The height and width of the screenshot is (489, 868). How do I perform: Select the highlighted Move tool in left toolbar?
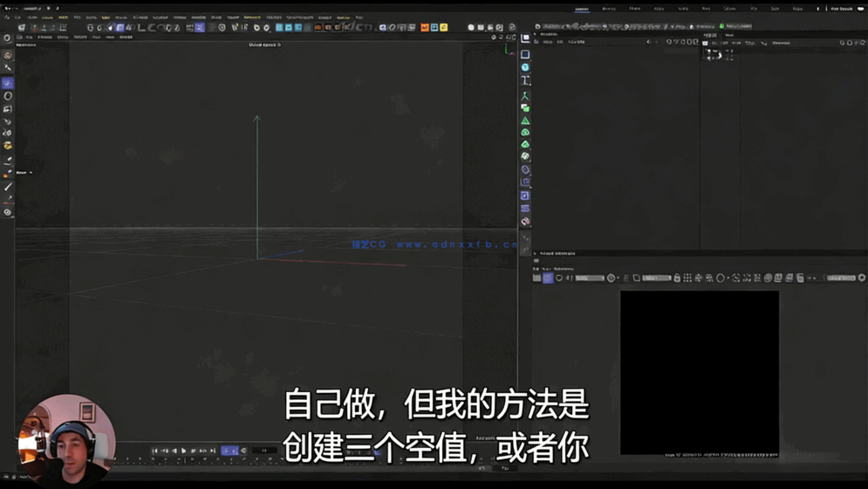click(x=8, y=83)
